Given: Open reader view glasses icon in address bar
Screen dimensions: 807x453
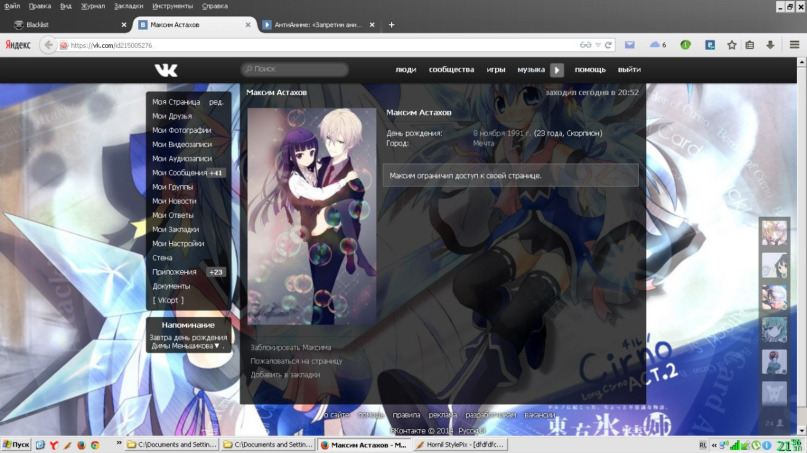Looking at the screenshot, I should (585, 45).
